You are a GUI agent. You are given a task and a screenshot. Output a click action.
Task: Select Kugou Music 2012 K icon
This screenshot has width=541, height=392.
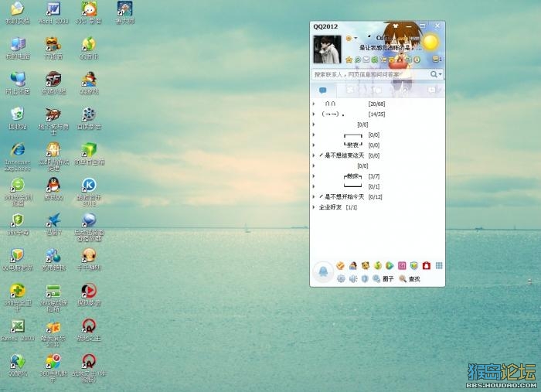click(x=89, y=192)
